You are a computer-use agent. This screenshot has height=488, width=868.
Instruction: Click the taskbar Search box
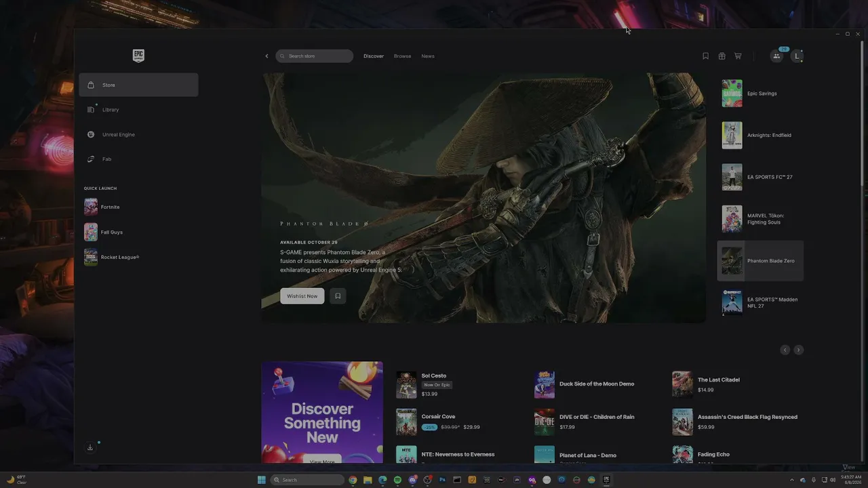click(x=308, y=480)
